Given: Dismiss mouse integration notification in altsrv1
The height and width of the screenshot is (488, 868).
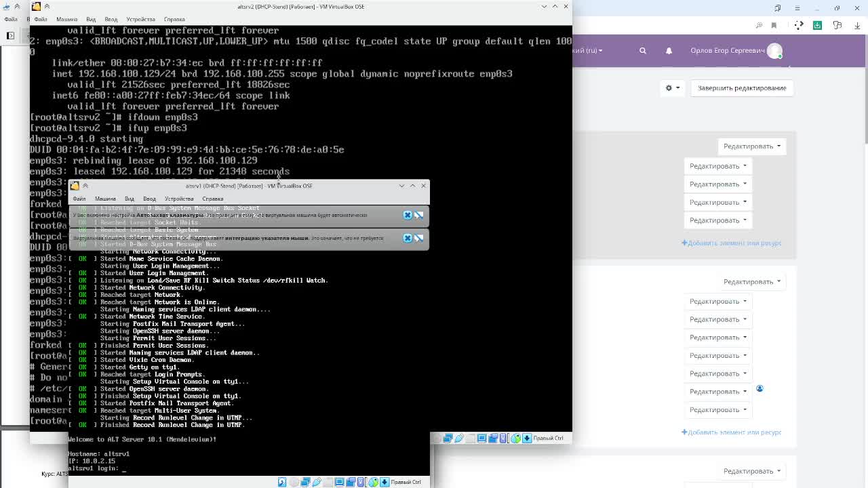Looking at the screenshot, I should point(408,238).
